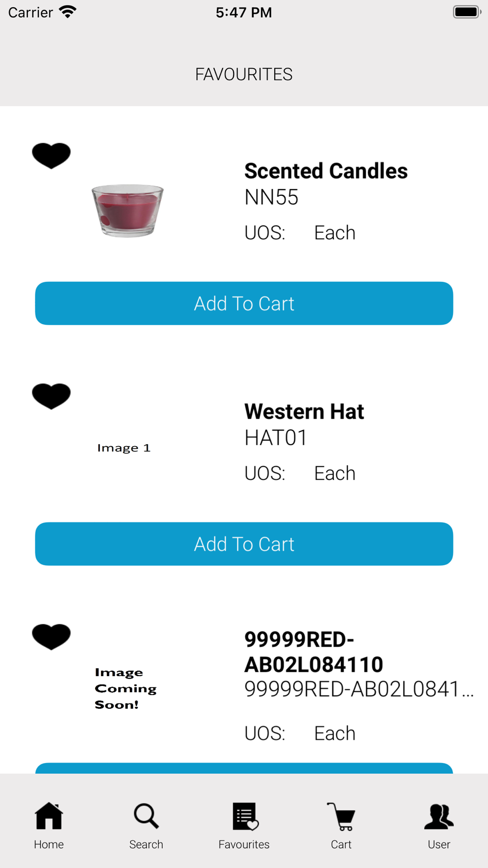Open the Scented Candles product title
The width and height of the screenshot is (488, 868).
coord(326,171)
